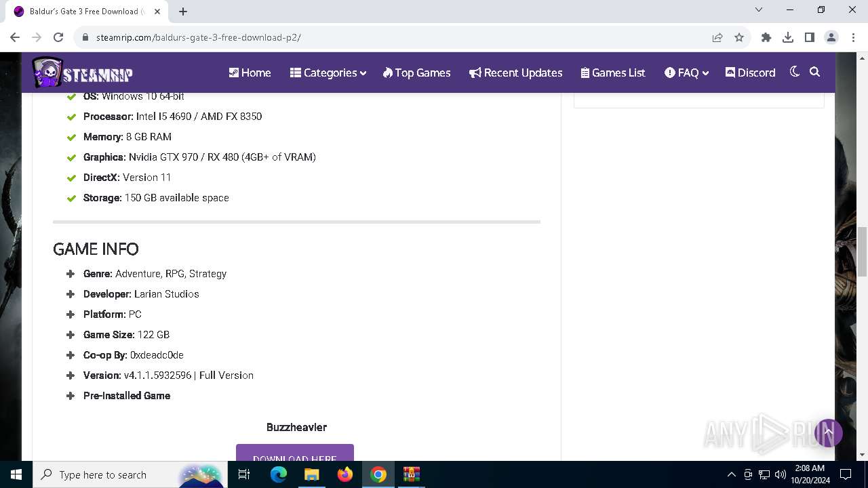Open Top Games page
Viewport: 868px width, 488px height.
click(x=416, y=73)
